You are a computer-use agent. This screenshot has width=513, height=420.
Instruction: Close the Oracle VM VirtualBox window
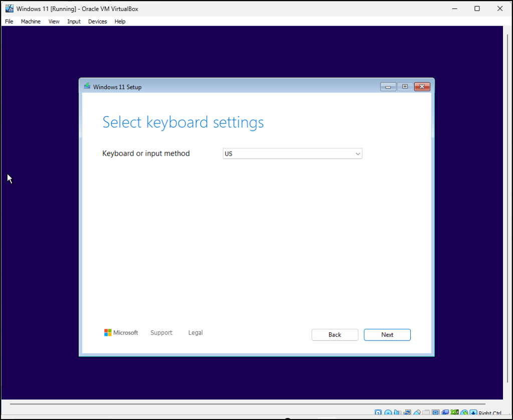[x=500, y=9]
